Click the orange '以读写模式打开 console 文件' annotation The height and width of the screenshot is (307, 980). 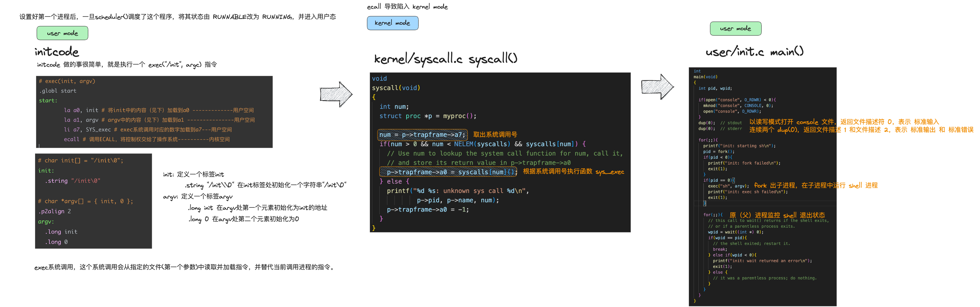(844, 122)
